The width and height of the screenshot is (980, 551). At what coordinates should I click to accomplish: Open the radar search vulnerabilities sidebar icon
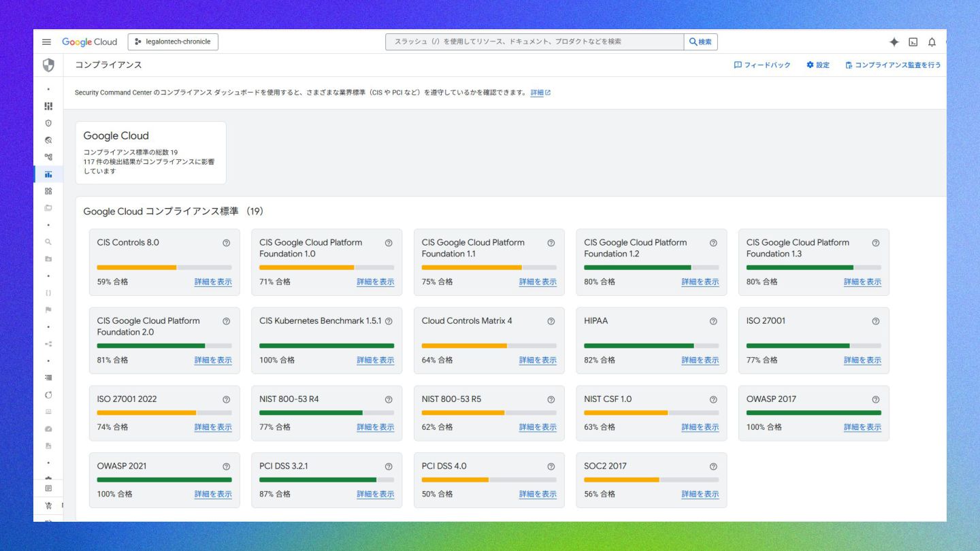[48, 140]
